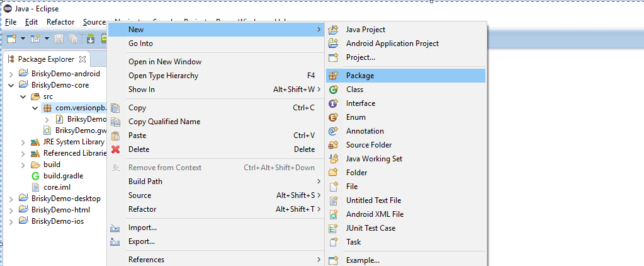Collapse the src folder node
Screen dimensions: 644x266
click(x=23, y=97)
